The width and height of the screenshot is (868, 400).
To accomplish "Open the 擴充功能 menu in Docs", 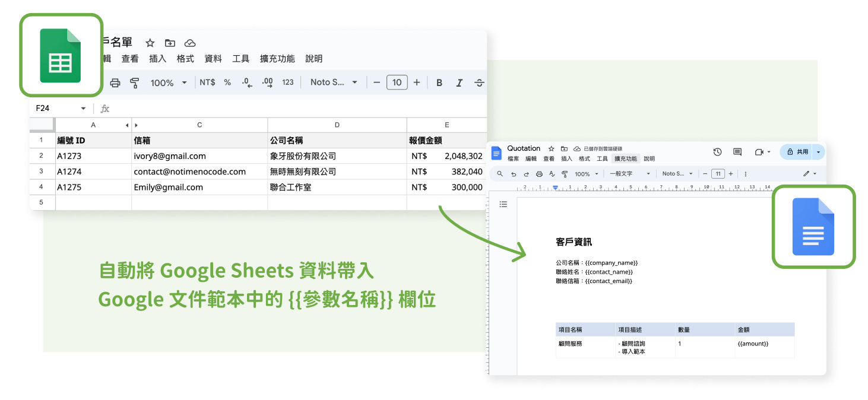I will tap(626, 159).
